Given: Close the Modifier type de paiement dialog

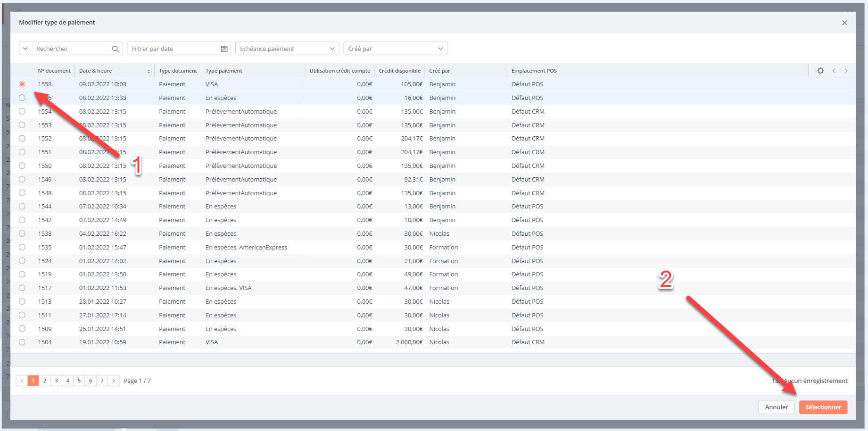Looking at the screenshot, I should point(844,23).
